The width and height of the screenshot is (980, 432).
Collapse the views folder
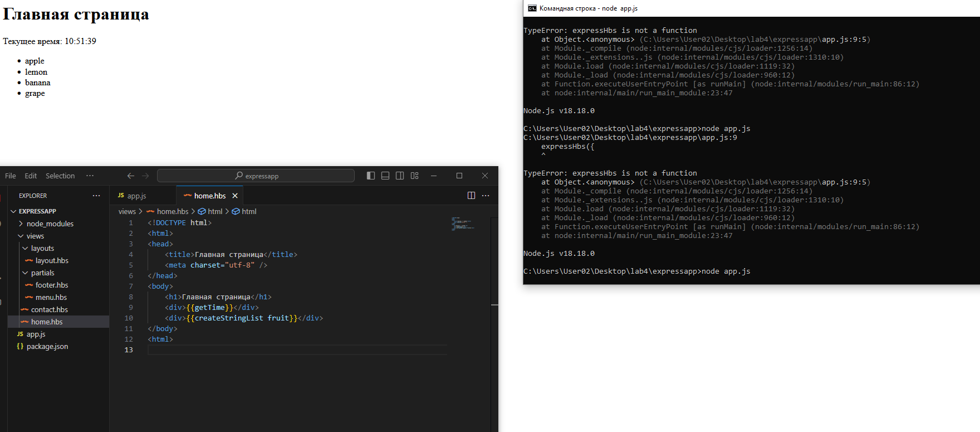pyautogui.click(x=35, y=236)
